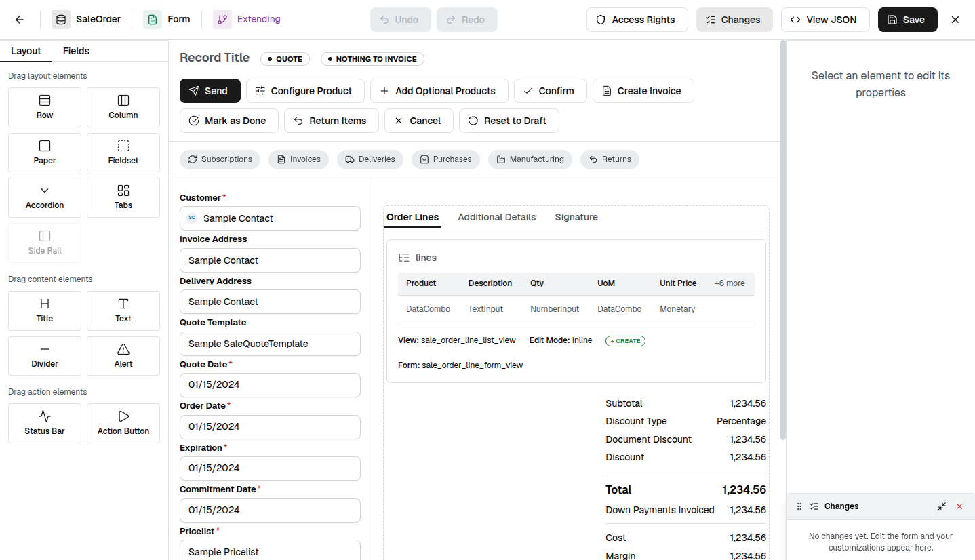Click the Form document icon
This screenshot has height=560, width=975.
pos(153,20)
